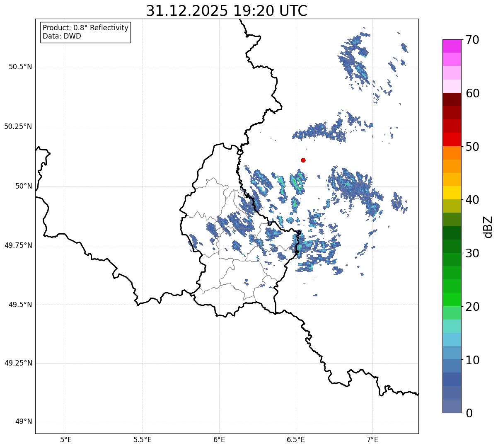The height and width of the screenshot is (448, 498).
Task: Select the 'Data: DWD' text
Action: (62, 36)
